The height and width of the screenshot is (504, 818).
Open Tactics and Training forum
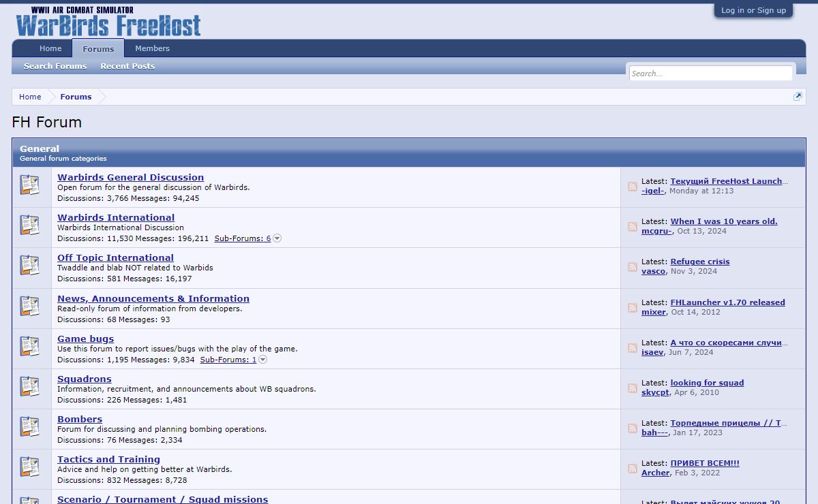tap(109, 459)
